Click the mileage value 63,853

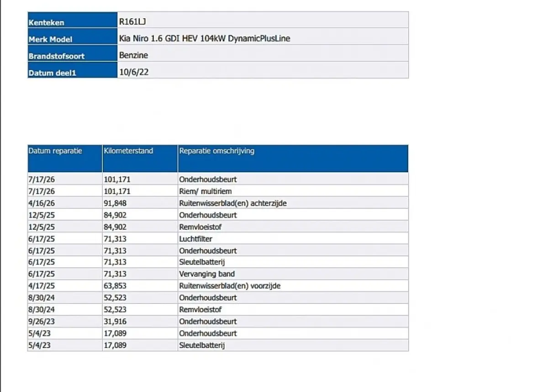[115, 286]
